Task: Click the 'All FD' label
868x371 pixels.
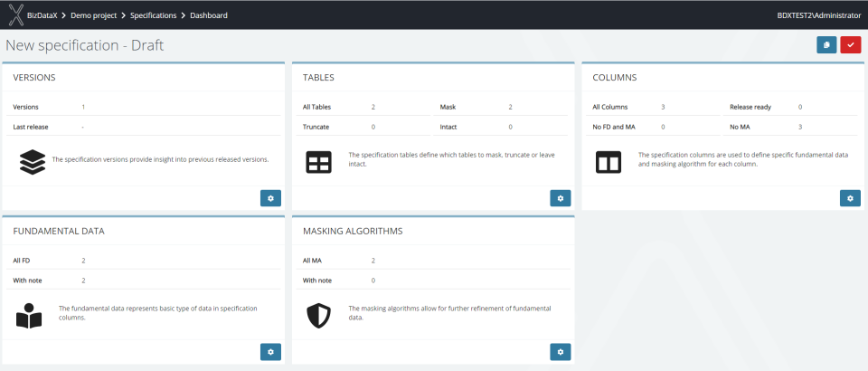Action: [21, 261]
